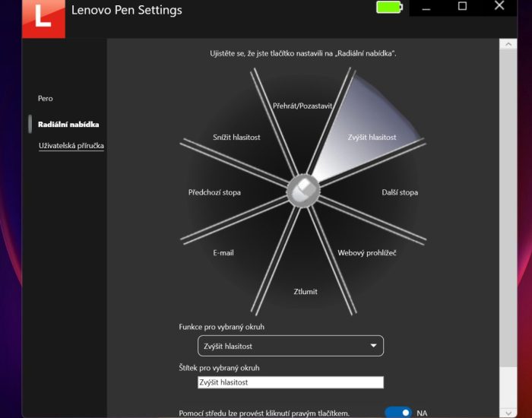Pick the Webový prohlížeč radial segment

(366, 252)
